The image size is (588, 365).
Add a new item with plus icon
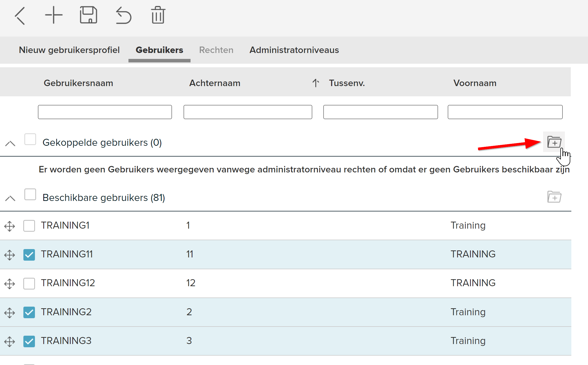pyautogui.click(x=54, y=15)
